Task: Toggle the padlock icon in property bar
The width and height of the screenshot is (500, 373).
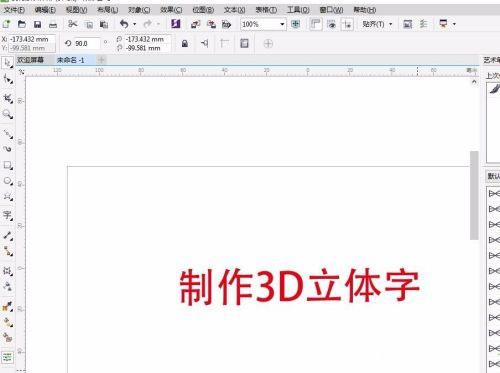Action: (x=184, y=44)
